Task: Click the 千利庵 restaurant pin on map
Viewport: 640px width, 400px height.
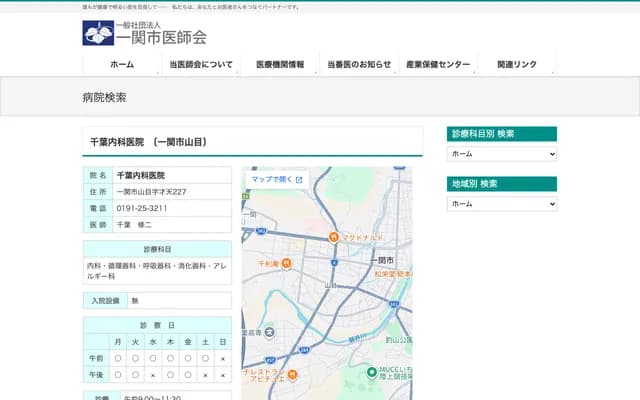Action: (x=287, y=264)
